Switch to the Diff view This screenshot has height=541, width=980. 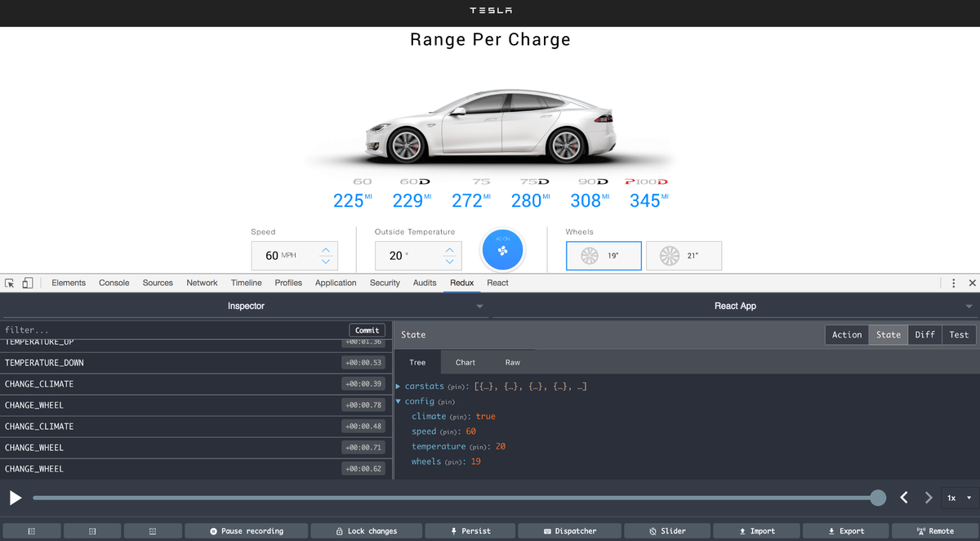click(925, 334)
